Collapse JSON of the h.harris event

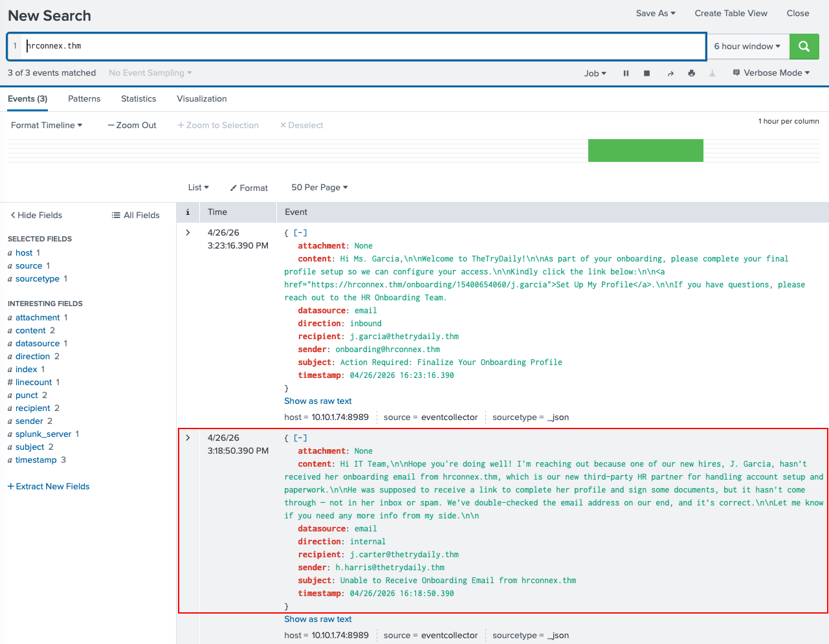(300, 438)
